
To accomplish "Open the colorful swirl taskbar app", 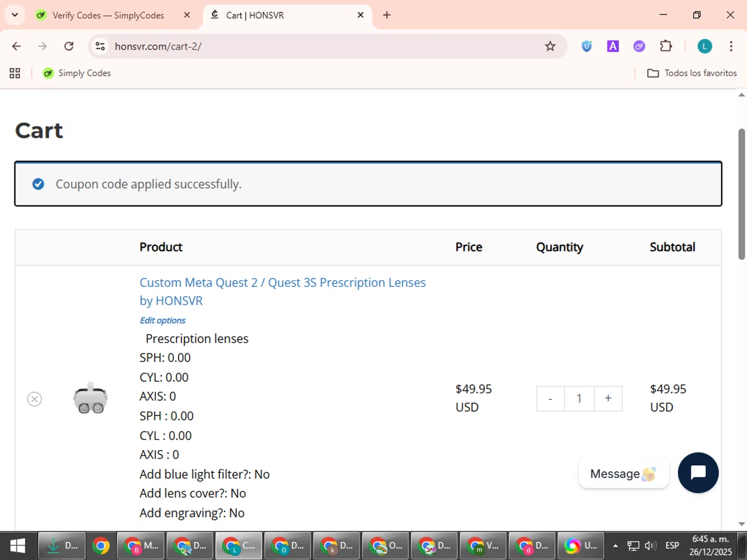I will click(580, 546).
